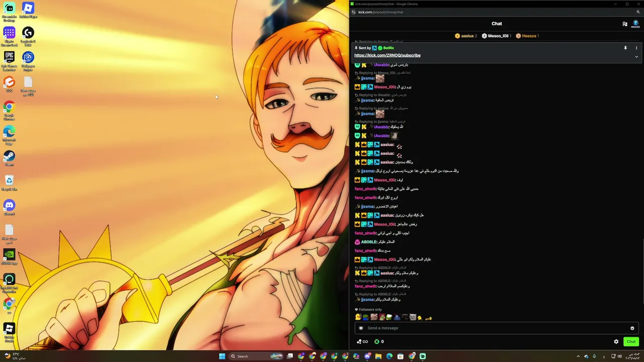This screenshot has height=362, width=644.
Task: Open Discord from the taskbar
Action: point(367,356)
